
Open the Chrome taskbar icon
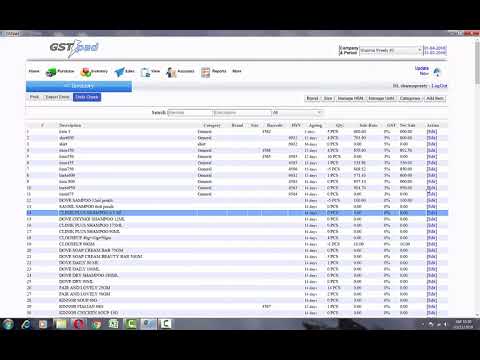click(x=96, y=324)
